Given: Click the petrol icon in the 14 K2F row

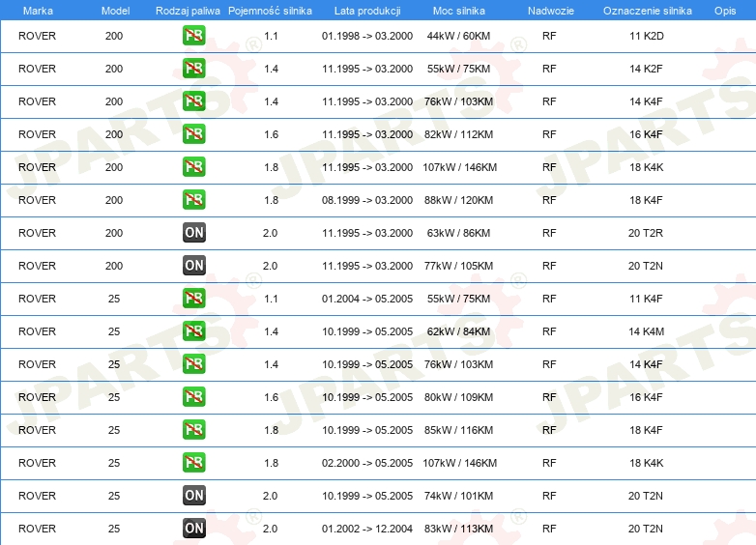Looking at the screenshot, I should pos(193,69).
